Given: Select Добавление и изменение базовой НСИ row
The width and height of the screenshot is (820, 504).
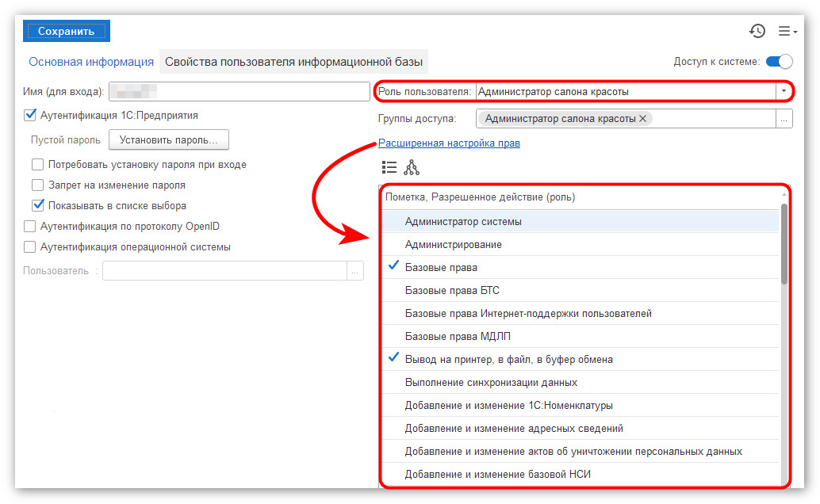Looking at the screenshot, I should [581, 475].
